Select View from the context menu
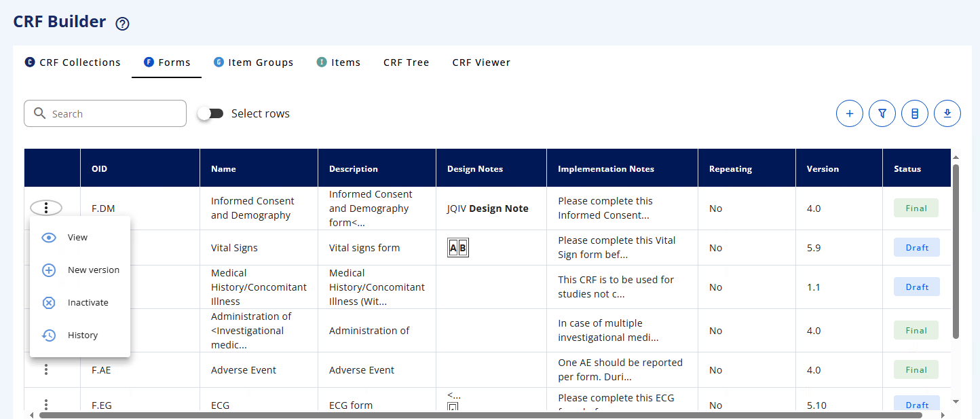The height and width of the screenshot is (419, 980). (x=78, y=237)
